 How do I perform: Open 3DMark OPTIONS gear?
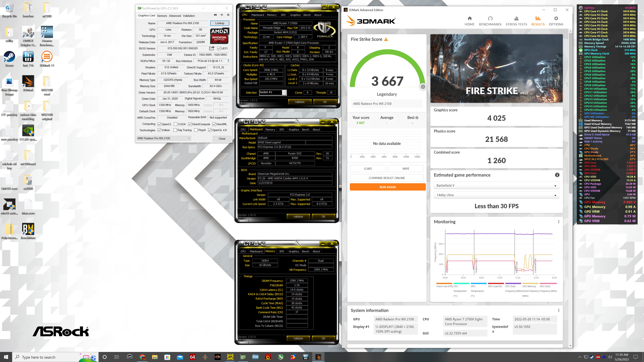tap(556, 21)
